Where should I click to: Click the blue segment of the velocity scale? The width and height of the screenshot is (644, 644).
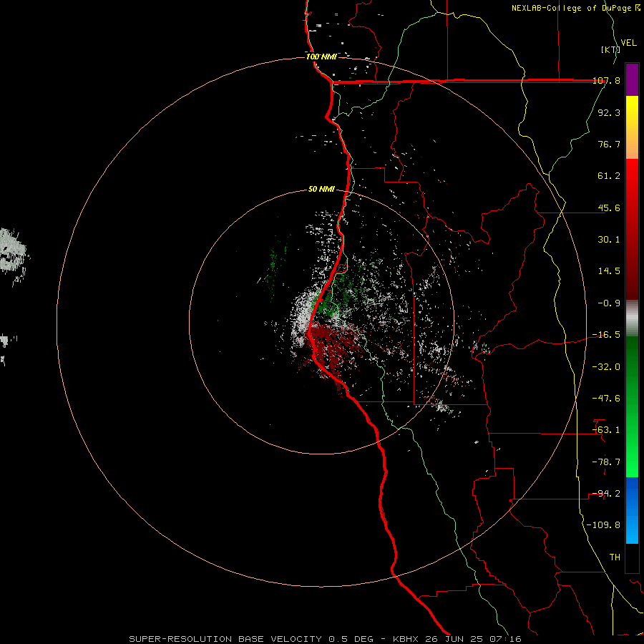(x=632, y=510)
